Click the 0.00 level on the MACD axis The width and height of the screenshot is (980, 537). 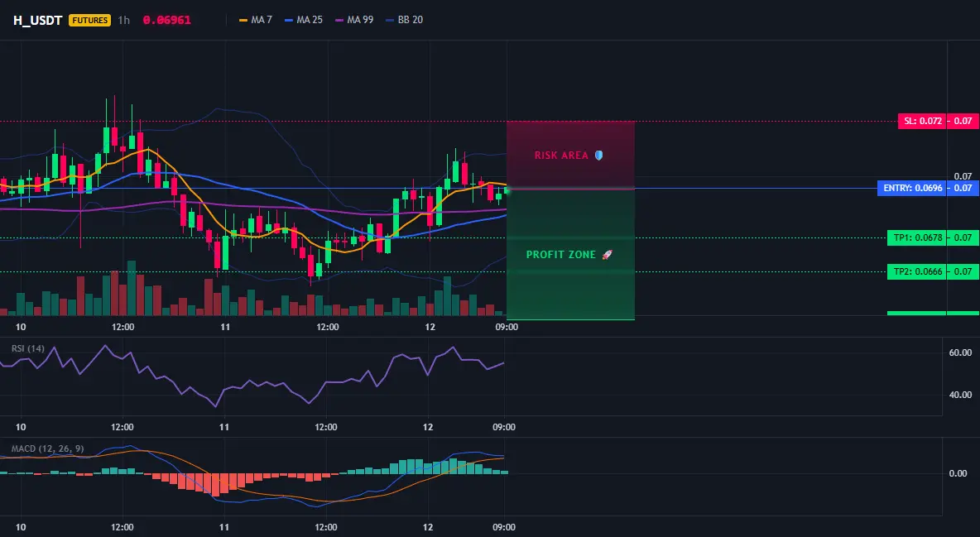(958, 473)
